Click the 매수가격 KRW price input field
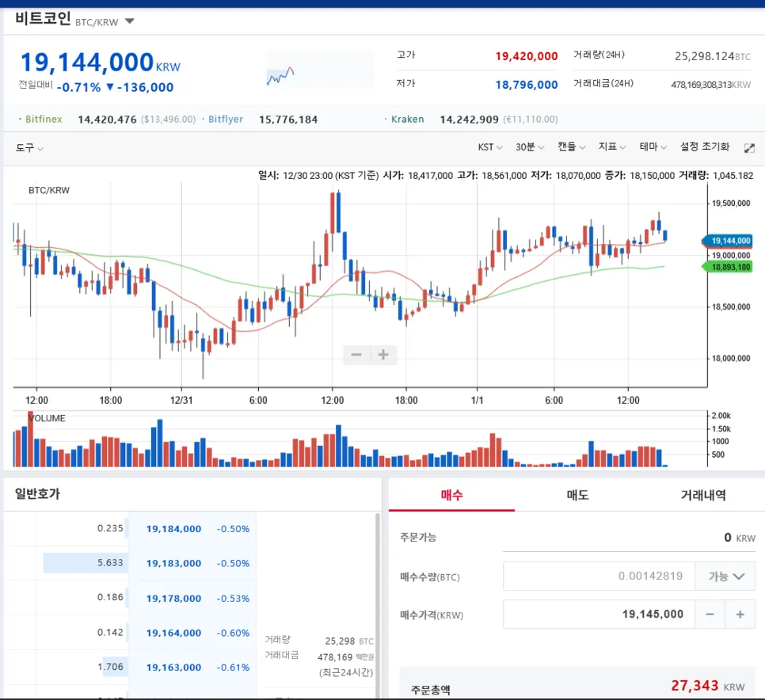This screenshot has height=700, width=765. [x=599, y=614]
